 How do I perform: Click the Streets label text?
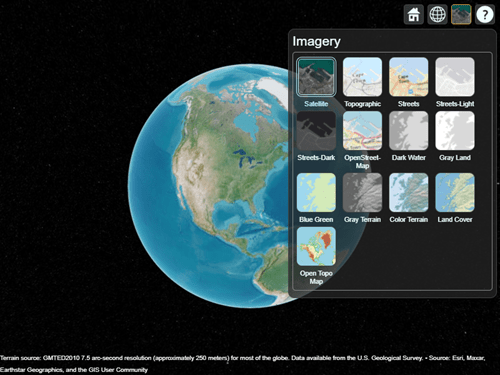click(409, 104)
